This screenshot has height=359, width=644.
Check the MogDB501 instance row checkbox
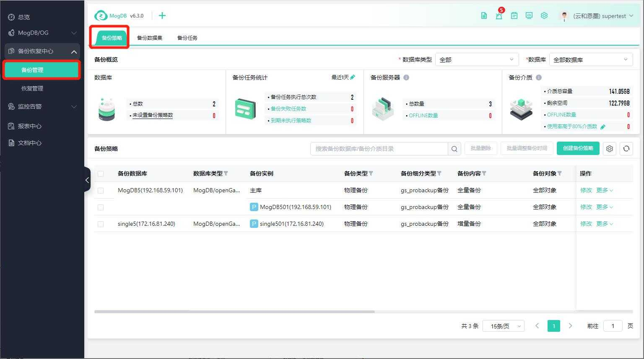(101, 207)
